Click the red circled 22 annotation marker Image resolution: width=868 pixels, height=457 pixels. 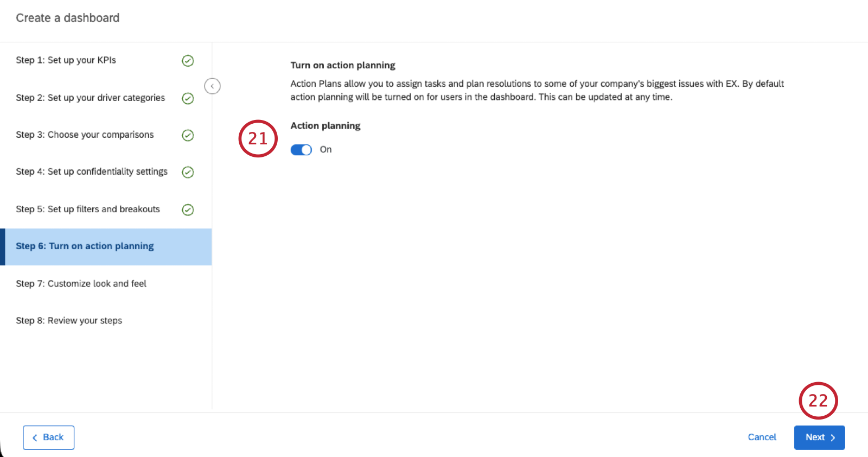818,401
